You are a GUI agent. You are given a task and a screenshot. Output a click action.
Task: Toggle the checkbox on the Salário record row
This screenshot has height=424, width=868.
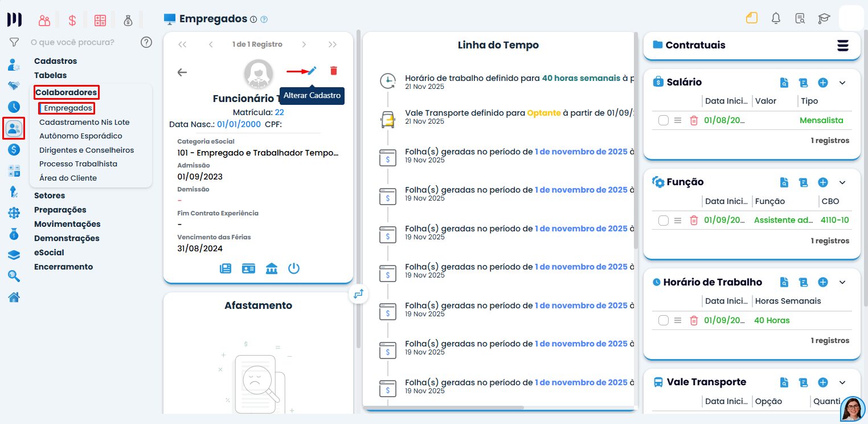click(664, 120)
